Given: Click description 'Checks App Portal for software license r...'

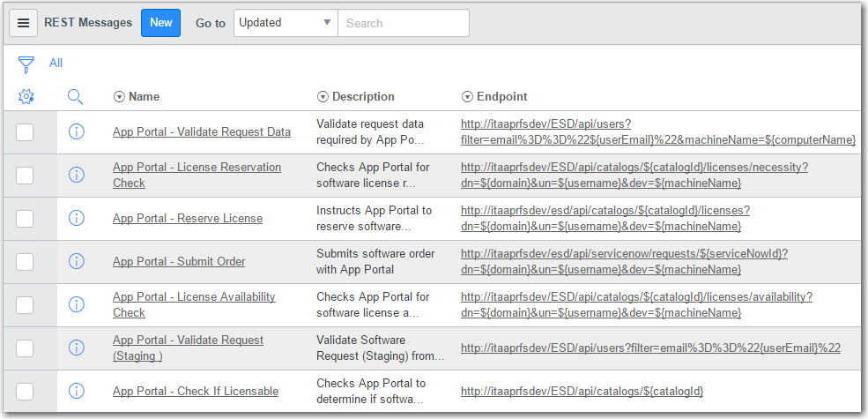Looking at the screenshot, I should coord(373,176).
